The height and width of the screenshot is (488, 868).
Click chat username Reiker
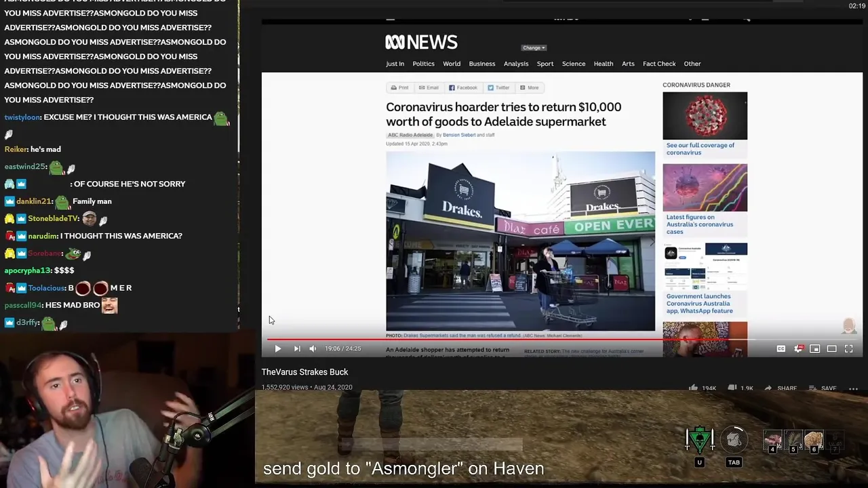16,149
